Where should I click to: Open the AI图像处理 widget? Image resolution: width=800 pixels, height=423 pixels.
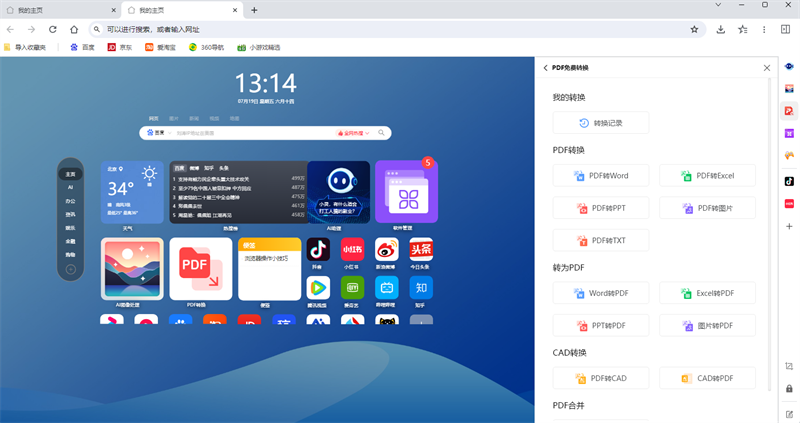pos(132,268)
